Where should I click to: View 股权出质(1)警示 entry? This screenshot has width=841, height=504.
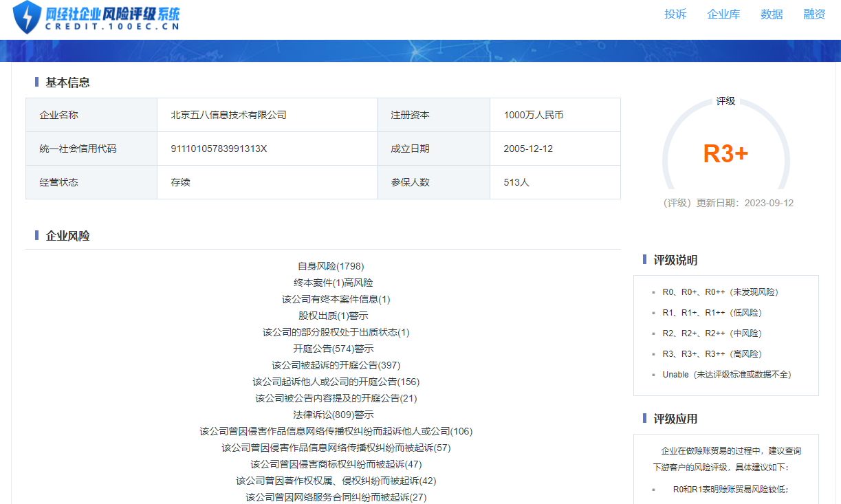[x=333, y=316]
